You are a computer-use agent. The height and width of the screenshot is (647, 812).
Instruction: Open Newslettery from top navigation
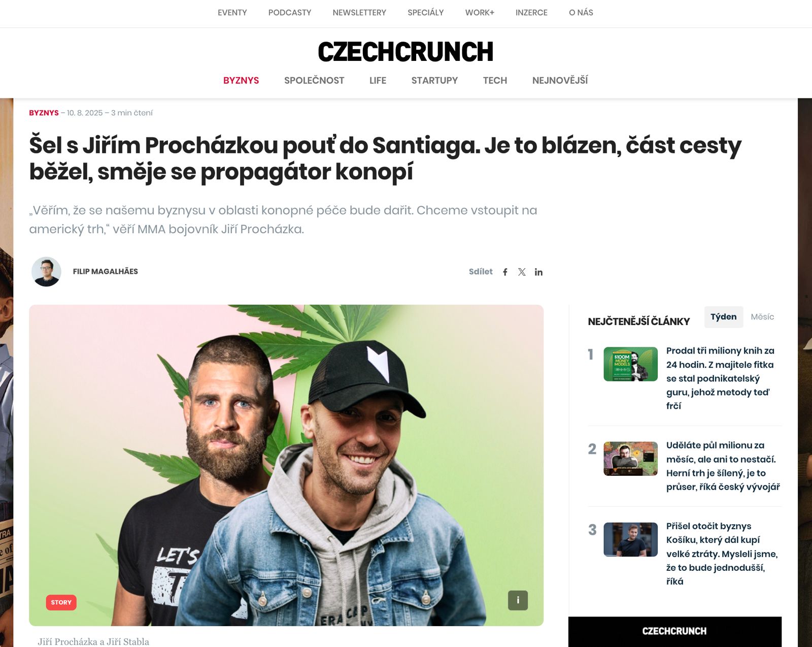(x=359, y=13)
